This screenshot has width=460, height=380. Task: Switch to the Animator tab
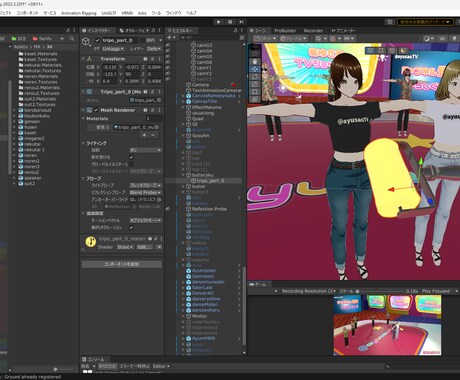[343, 30]
